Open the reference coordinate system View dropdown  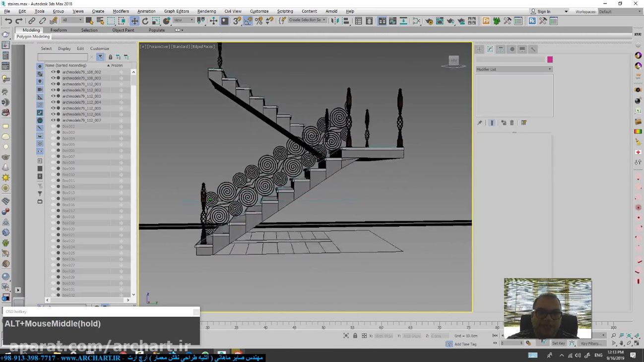tap(183, 20)
